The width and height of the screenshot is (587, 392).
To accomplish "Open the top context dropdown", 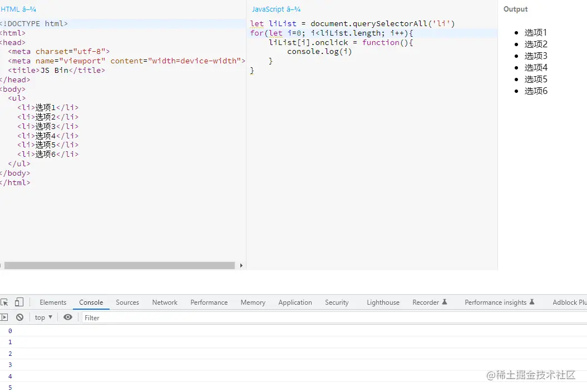I will click(43, 317).
